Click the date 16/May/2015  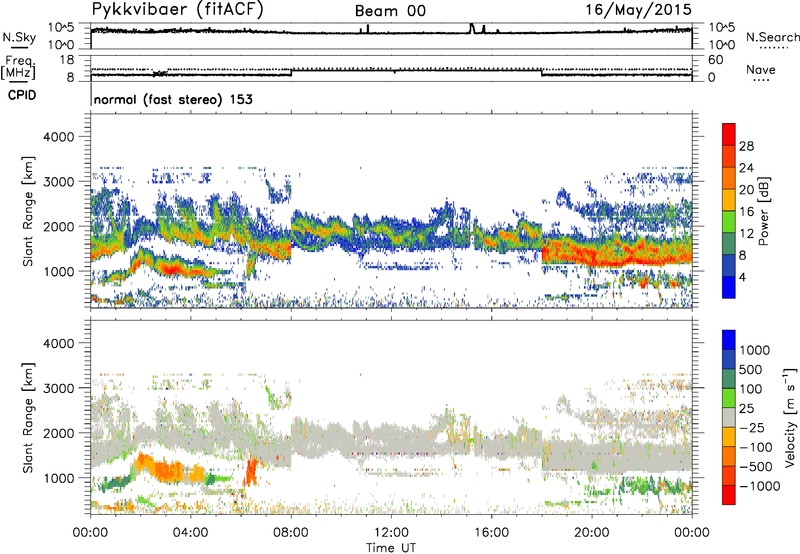638,10
